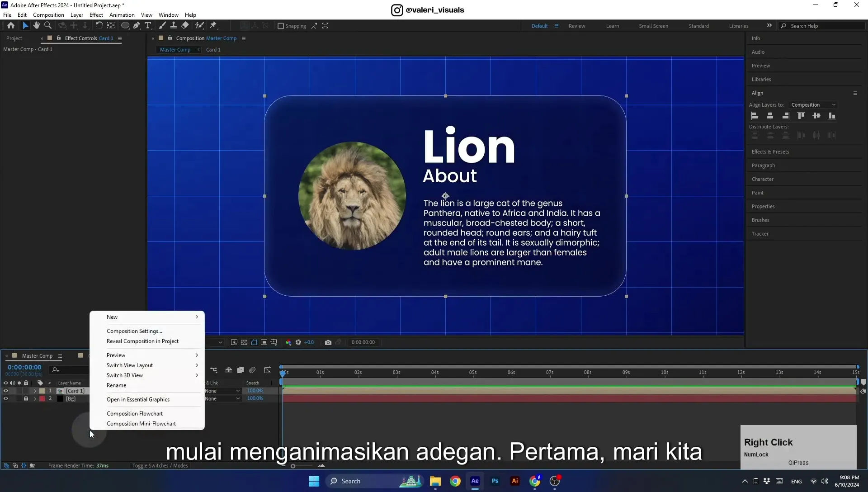Select the Roto Brush tool

(199, 26)
